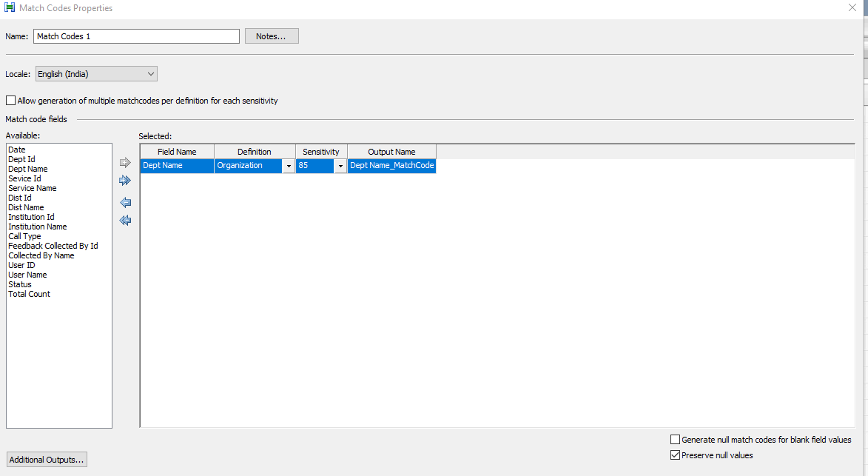Move the selected field using the right arrow
The image size is (868, 476).
pos(125,161)
